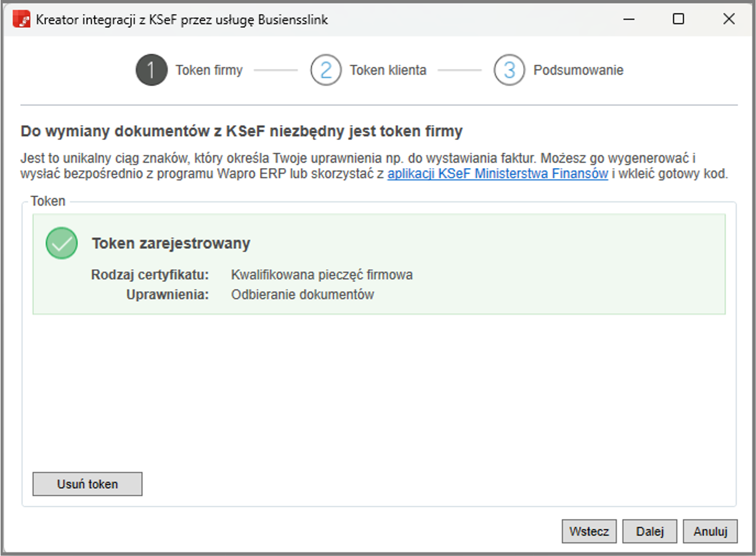
Task: Open the "aplikacji KSeF Ministerstwa Finansów" link
Action: (497, 174)
